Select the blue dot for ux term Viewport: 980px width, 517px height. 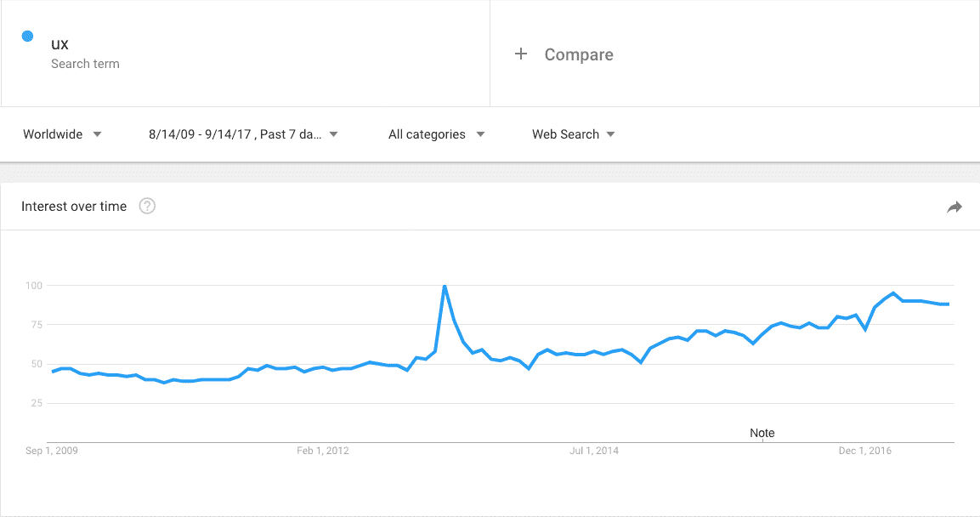click(x=27, y=37)
